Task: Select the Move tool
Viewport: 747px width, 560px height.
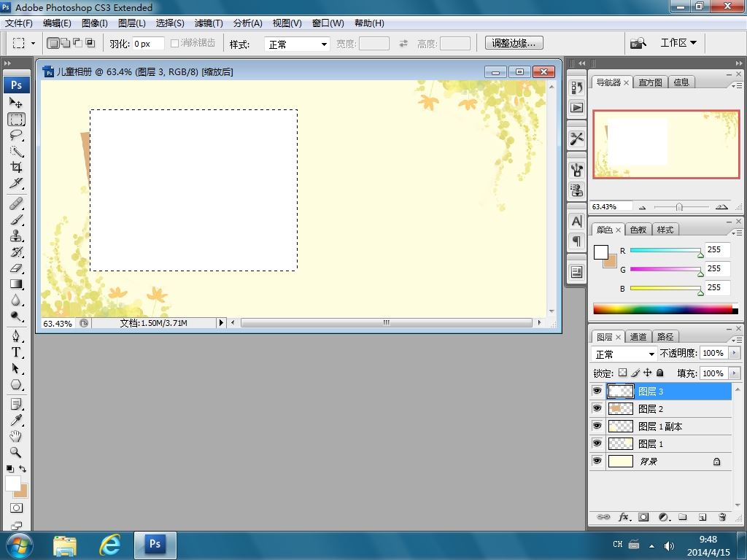Action: (16, 103)
